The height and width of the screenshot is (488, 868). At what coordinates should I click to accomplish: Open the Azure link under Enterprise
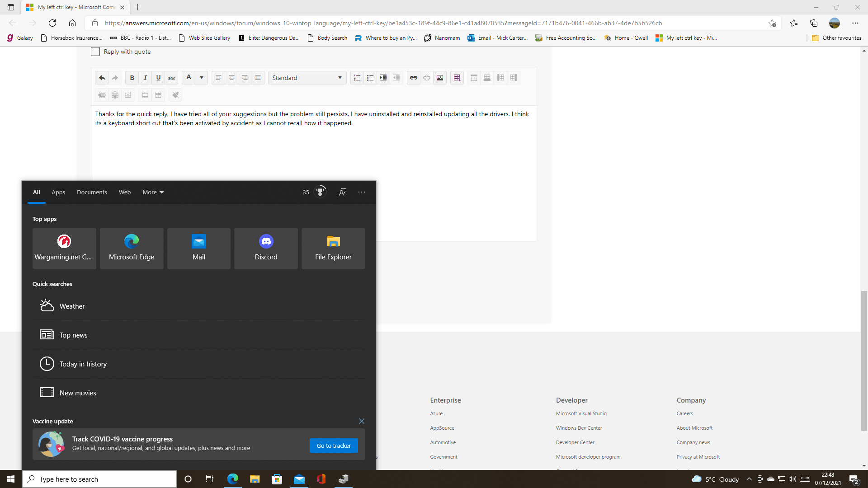pos(436,413)
